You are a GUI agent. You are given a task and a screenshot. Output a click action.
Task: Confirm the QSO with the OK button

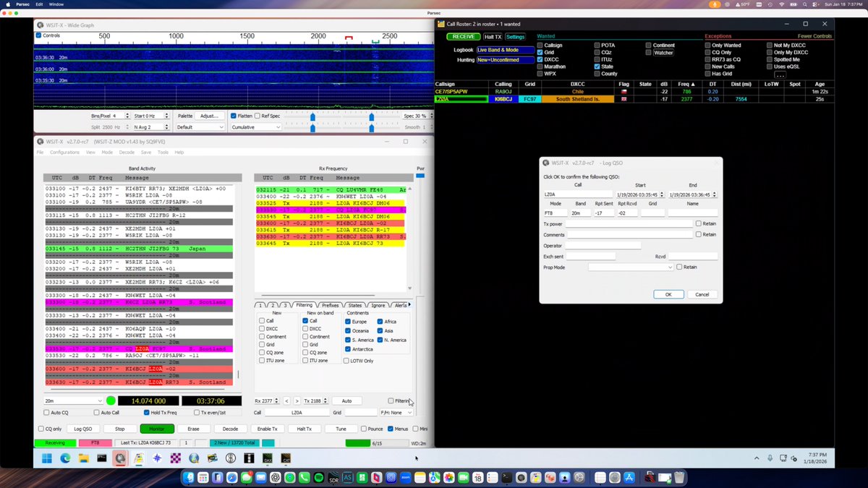click(668, 294)
